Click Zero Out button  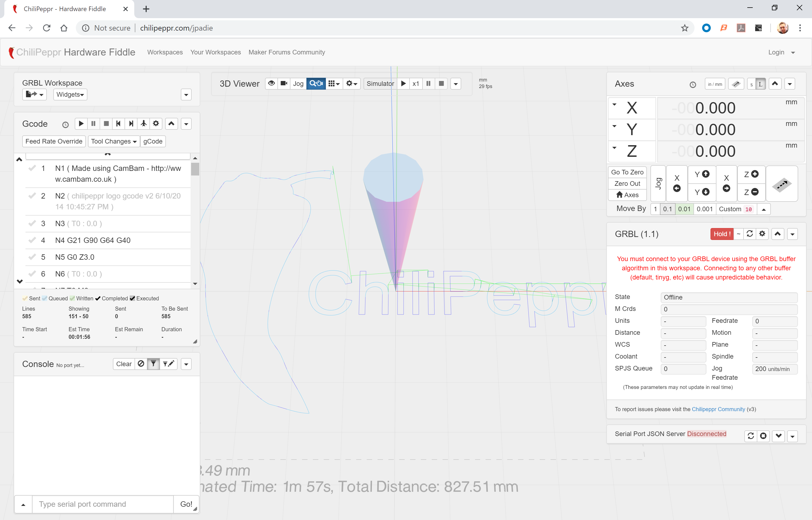627,183
